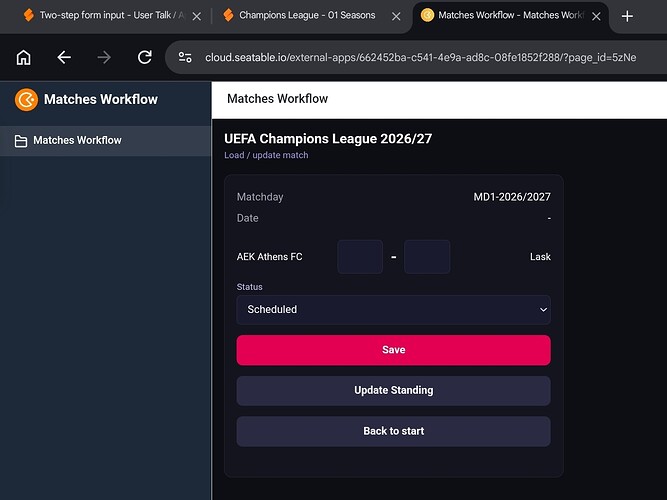This screenshot has height=500, width=667.
Task: Click the Matches Workflow sidebar title text
Action: coord(101,100)
